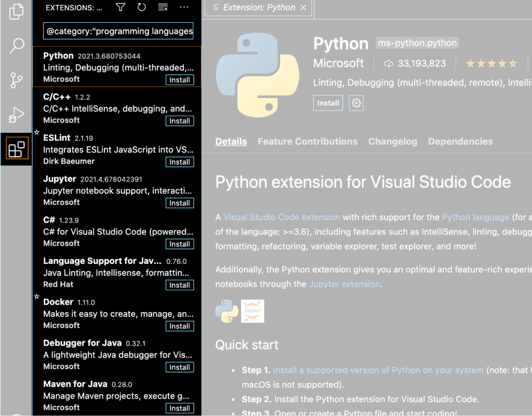This screenshot has height=416, width=532.
Task: Switch to the Feature Contributions tab
Action: (307, 141)
